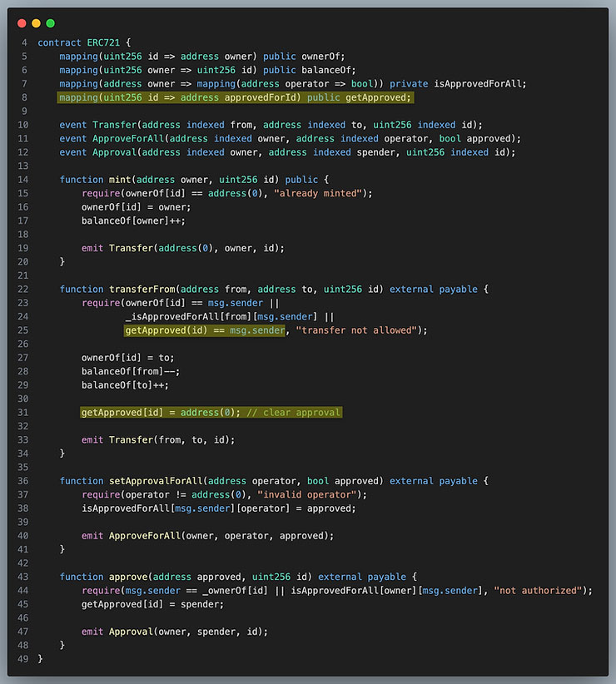Click the balanceOf mapping declaration line
This screenshot has width=616, height=684.
point(207,70)
